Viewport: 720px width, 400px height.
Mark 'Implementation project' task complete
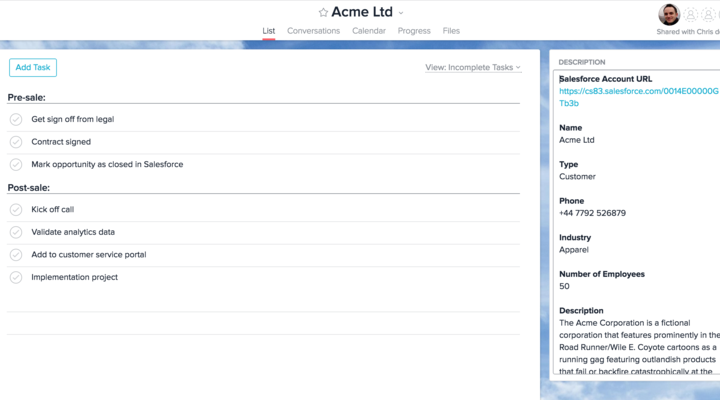tap(16, 277)
